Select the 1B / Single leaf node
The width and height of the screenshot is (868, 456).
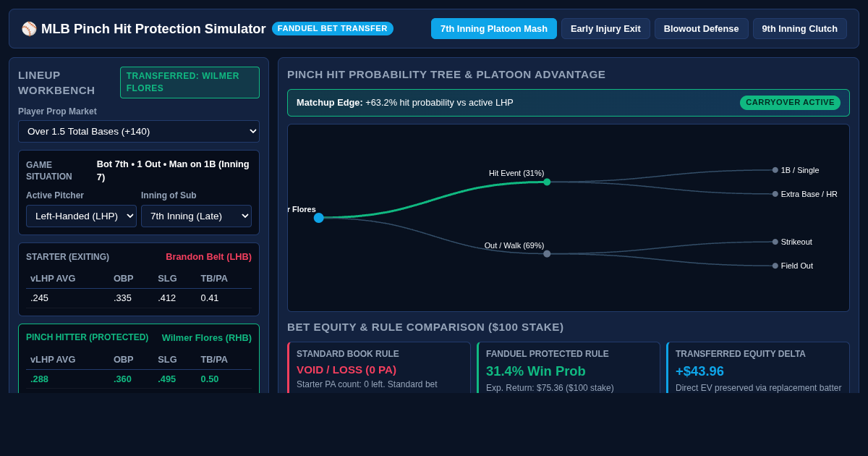click(775, 170)
